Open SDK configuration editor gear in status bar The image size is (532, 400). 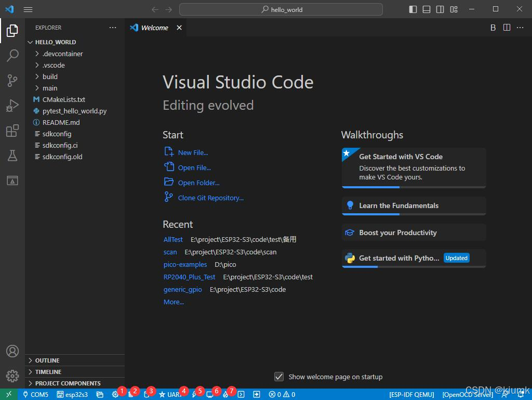click(115, 395)
